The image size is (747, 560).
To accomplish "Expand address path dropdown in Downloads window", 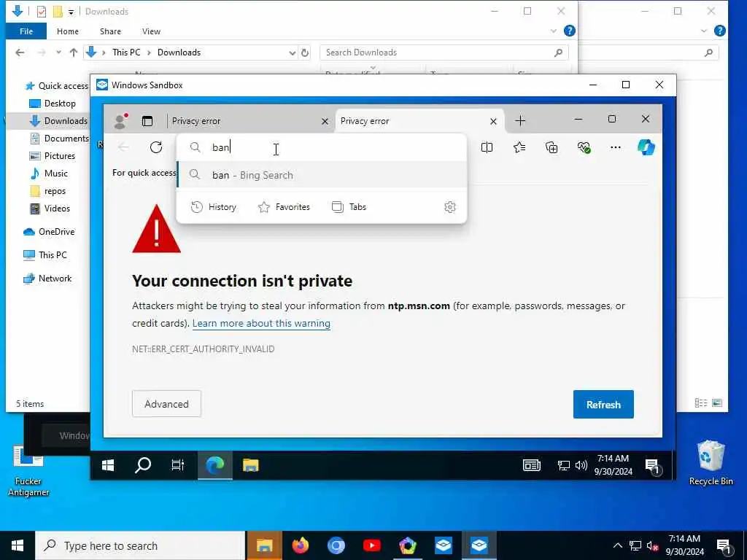I will pyautogui.click(x=293, y=52).
